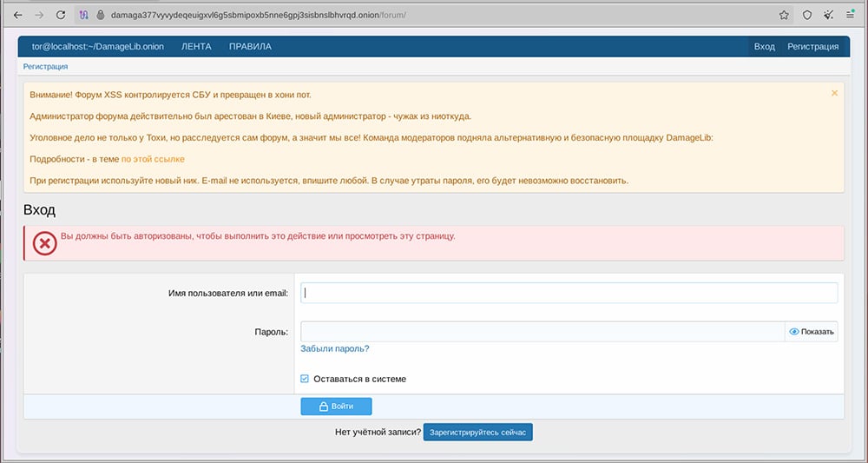
Task: Click the Внимание! Форум XSS warning line
Action: click(x=170, y=95)
